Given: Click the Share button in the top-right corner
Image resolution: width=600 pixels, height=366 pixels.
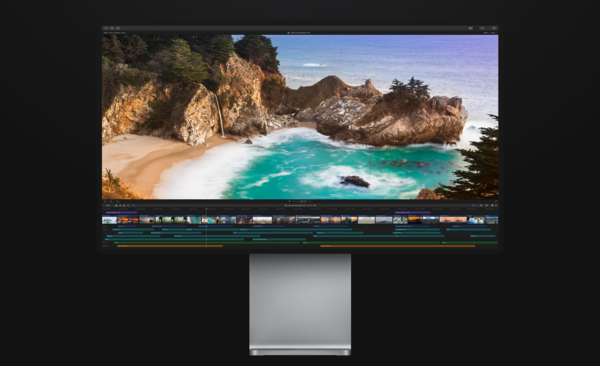Looking at the screenshot, I should pyautogui.click(x=494, y=28).
